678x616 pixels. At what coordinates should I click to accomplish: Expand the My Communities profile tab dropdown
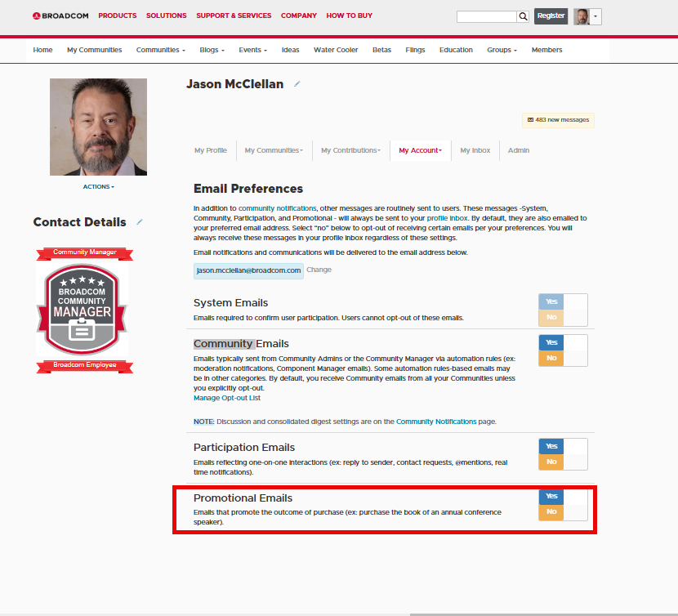click(274, 150)
